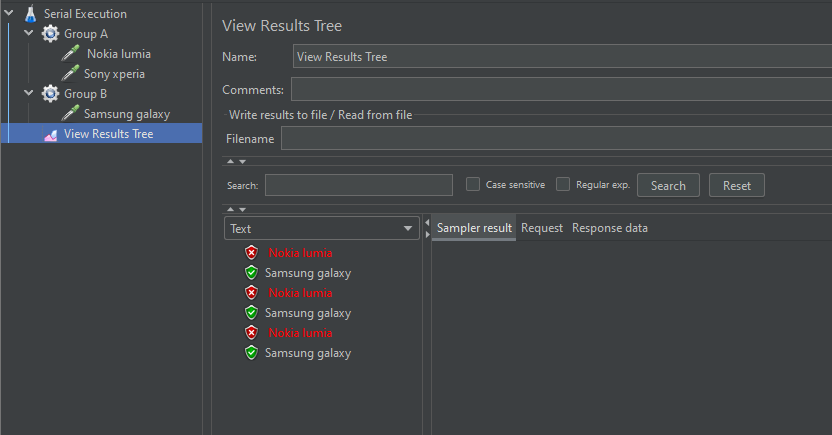Click into the Filename input field
Screen dimensions: 832x435
[556, 139]
